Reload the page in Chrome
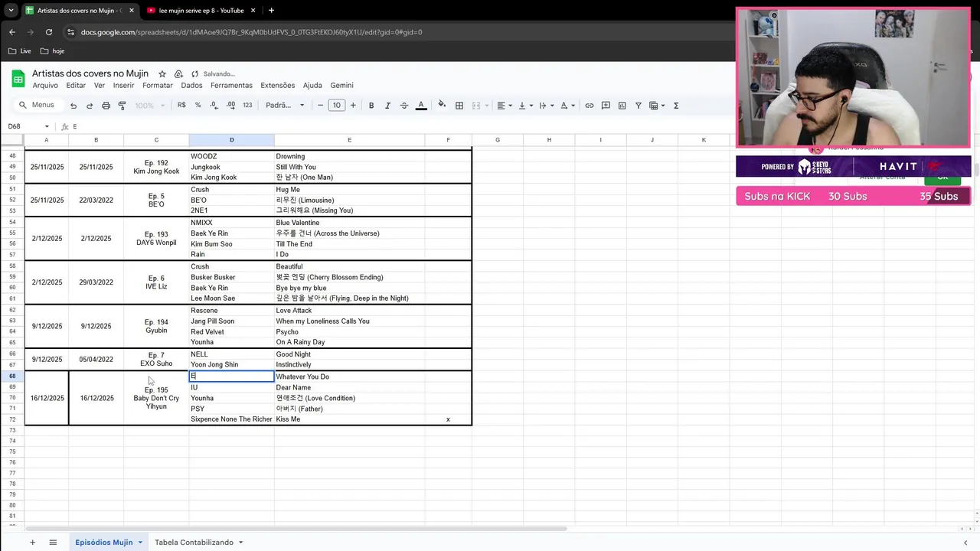Image resolution: width=980 pixels, height=551 pixels. (x=49, y=32)
